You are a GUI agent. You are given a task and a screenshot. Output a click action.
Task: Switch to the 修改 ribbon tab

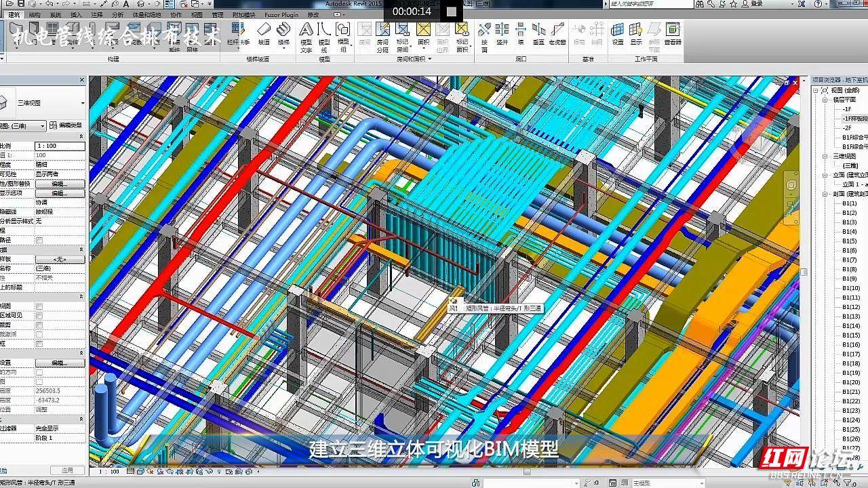pyautogui.click(x=313, y=14)
